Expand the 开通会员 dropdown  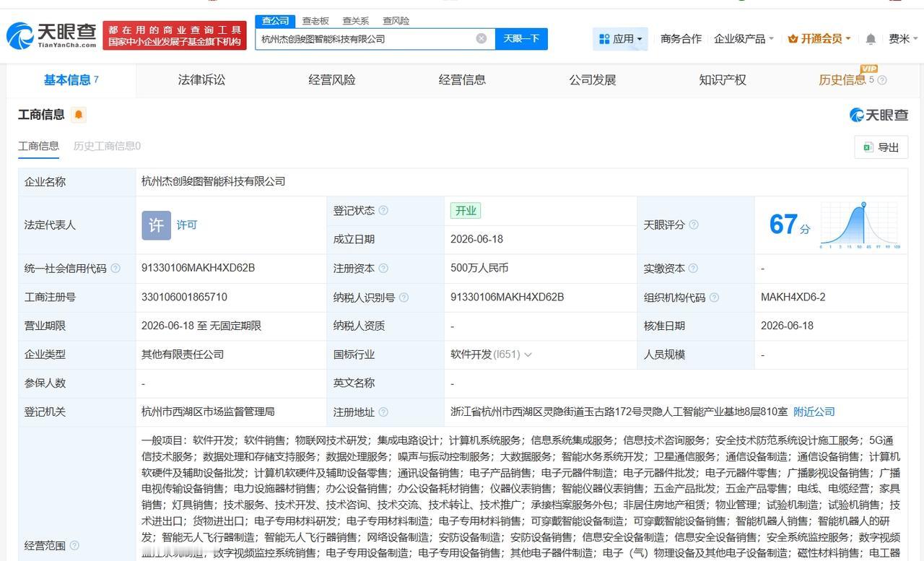click(819, 38)
